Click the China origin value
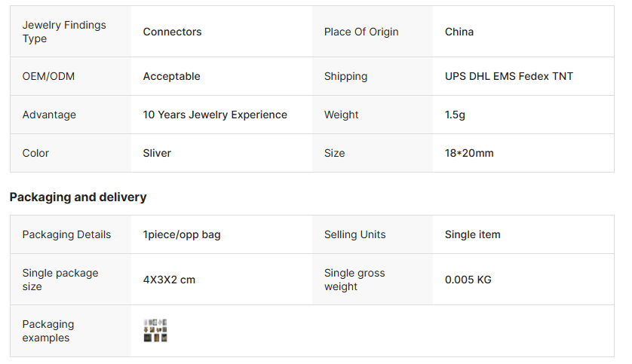This screenshot has height=364, width=632. click(459, 32)
